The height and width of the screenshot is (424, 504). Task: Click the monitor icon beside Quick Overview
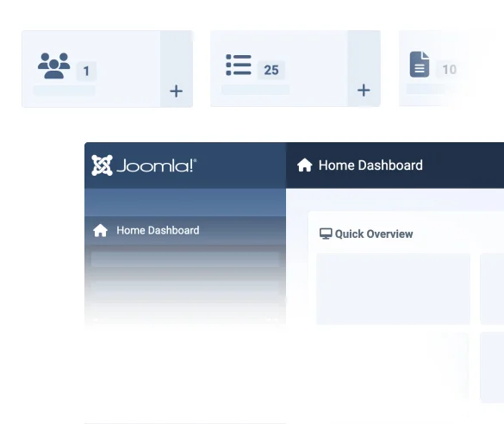pos(326,234)
